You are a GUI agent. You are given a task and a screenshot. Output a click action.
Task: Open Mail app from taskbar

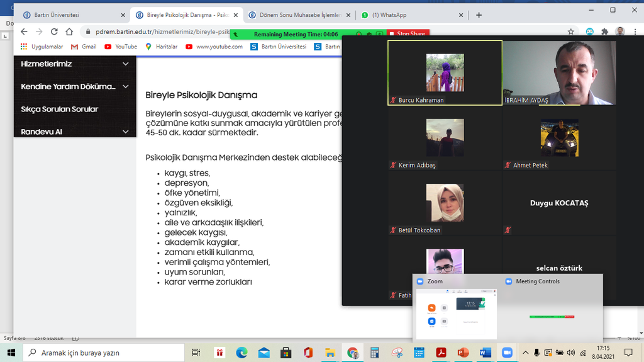pyautogui.click(x=264, y=353)
